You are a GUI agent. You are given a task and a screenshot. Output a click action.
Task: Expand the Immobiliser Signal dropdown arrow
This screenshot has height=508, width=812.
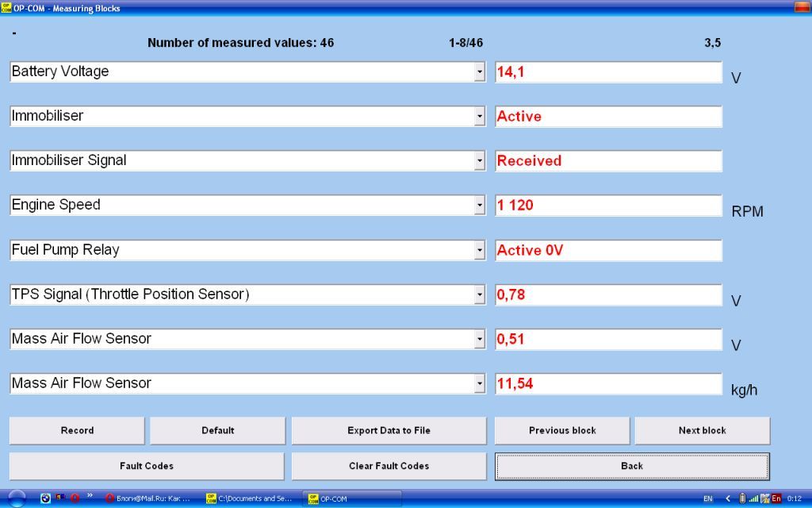pyautogui.click(x=480, y=161)
